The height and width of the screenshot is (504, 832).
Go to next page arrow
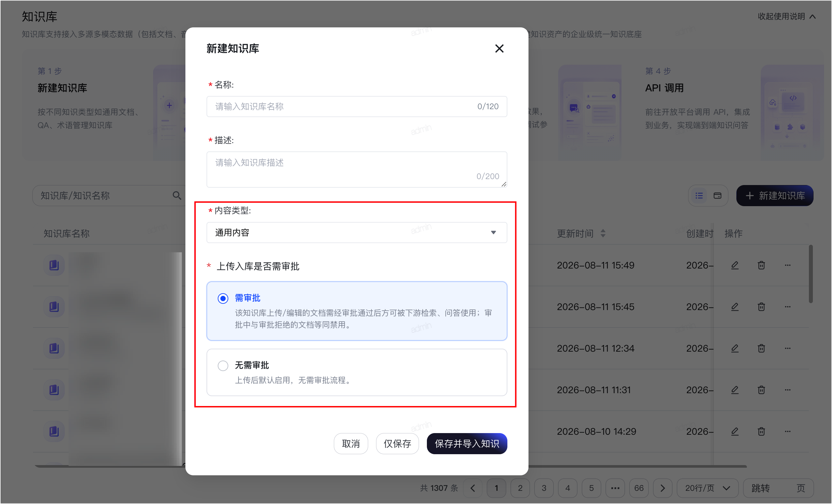[x=662, y=488]
